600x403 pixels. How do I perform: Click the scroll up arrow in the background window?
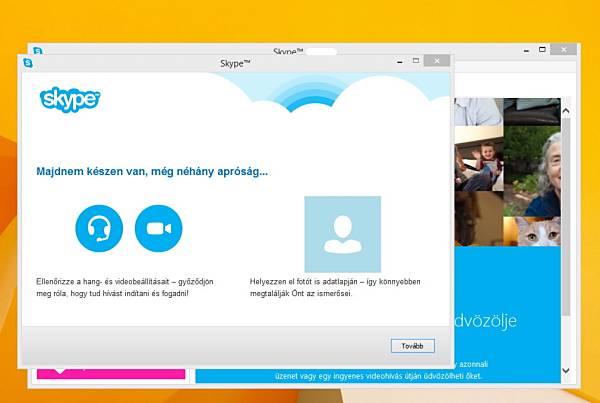[566, 111]
